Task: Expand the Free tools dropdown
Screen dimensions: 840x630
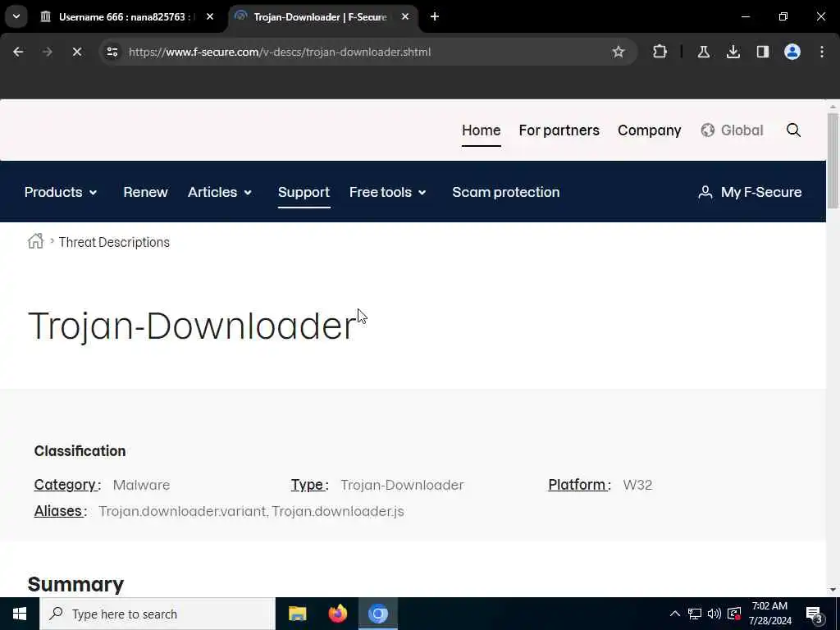Action: point(388,192)
